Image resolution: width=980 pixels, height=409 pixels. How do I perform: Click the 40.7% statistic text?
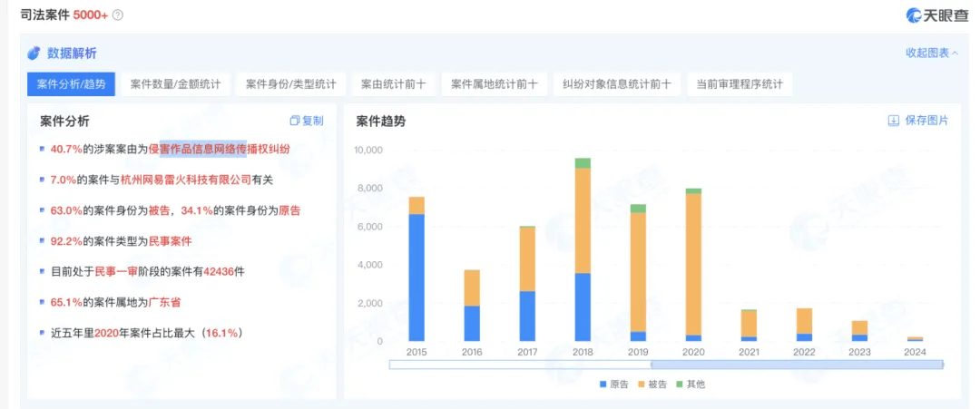(x=66, y=150)
